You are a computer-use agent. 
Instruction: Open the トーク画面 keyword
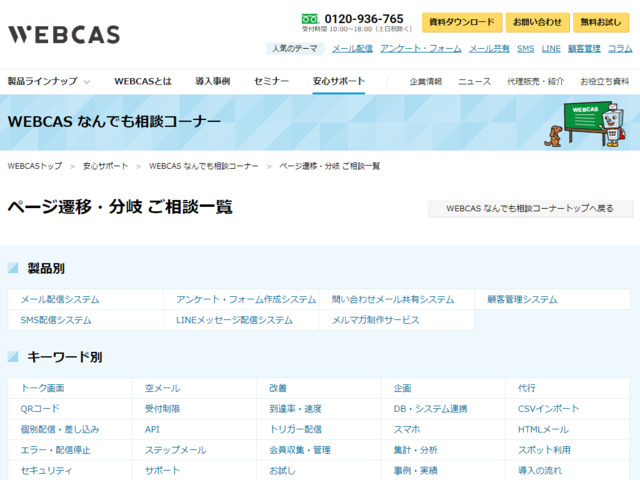pyautogui.click(x=42, y=388)
